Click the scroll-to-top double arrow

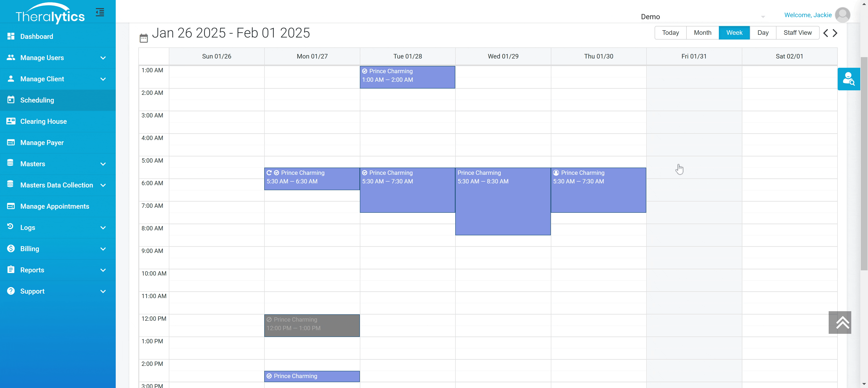(x=840, y=322)
